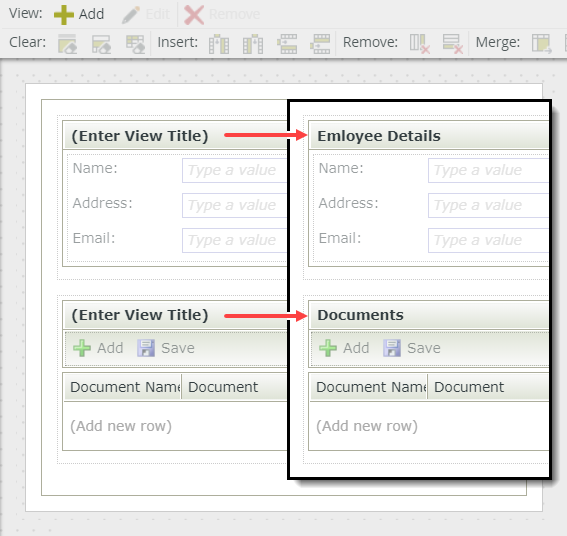Click Add plus icon in untitled list view toolbar
567x536 pixels.
pyautogui.click(x=82, y=348)
